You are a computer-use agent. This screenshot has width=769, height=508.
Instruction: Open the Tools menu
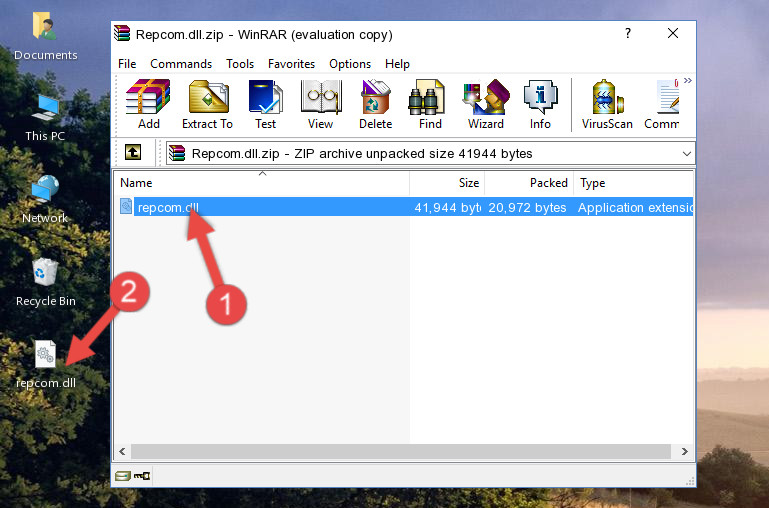coord(240,64)
